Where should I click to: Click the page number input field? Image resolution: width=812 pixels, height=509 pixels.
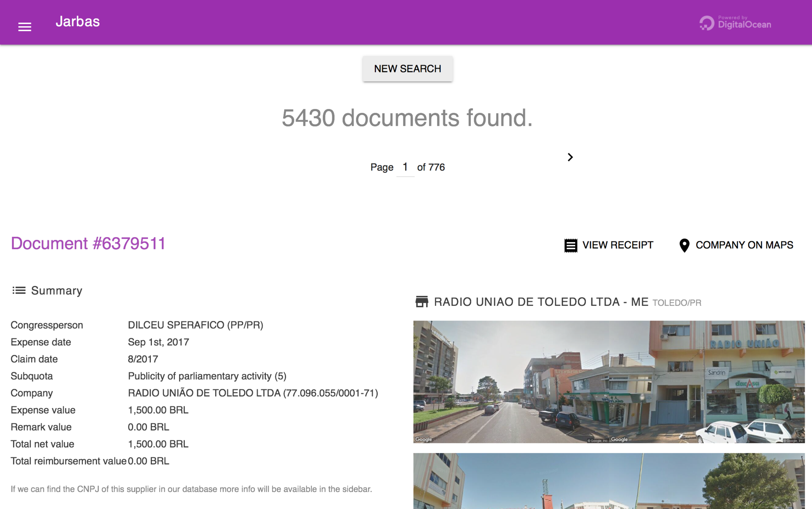pos(405,167)
